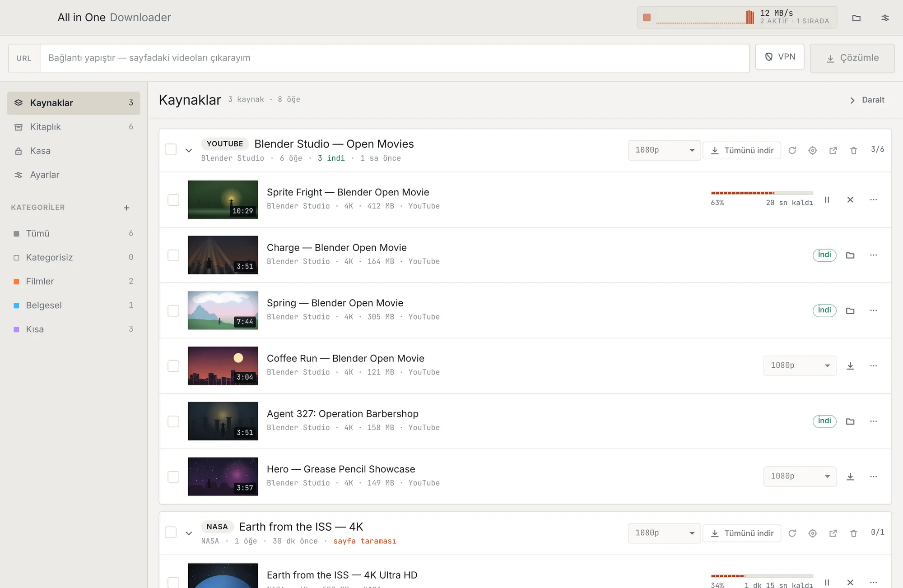Image resolution: width=903 pixels, height=588 pixels.
Task: Open the Blender Studio source in an external browser
Action: click(833, 150)
